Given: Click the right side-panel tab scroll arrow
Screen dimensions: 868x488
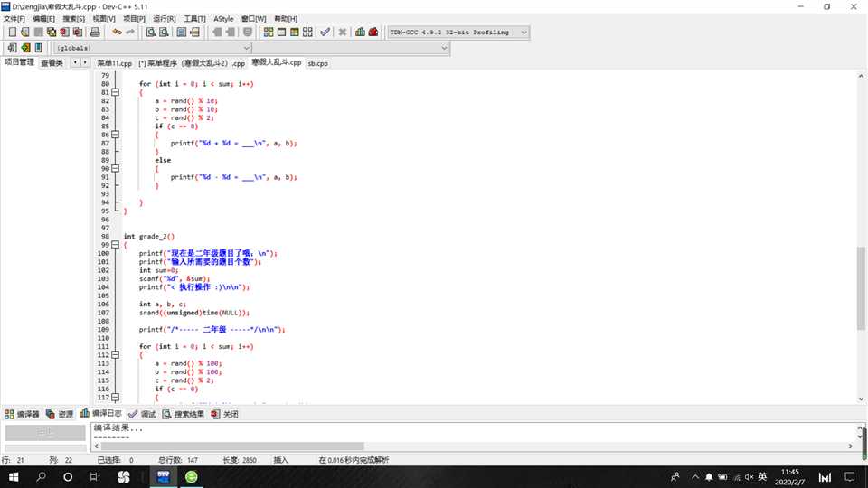Looking at the screenshot, I should (x=85, y=62).
